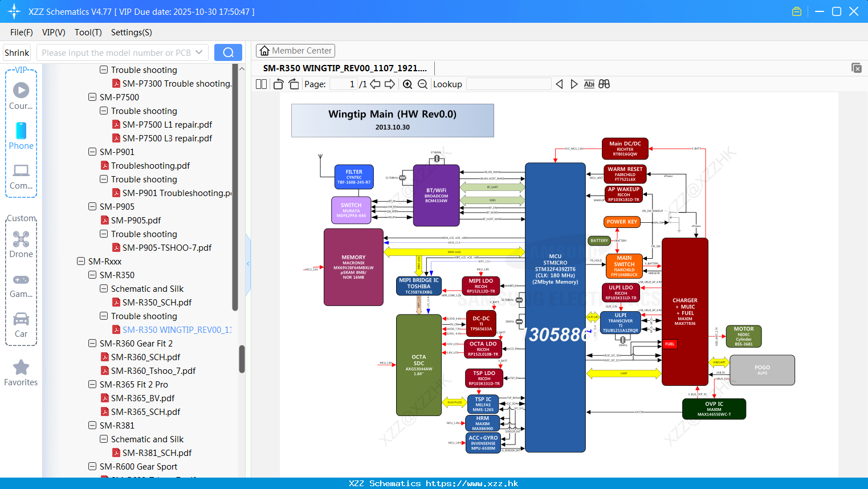Open the Tool(T) menu
The height and width of the screenshot is (489, 868).
pyautogui.click(x=88, y=32)
